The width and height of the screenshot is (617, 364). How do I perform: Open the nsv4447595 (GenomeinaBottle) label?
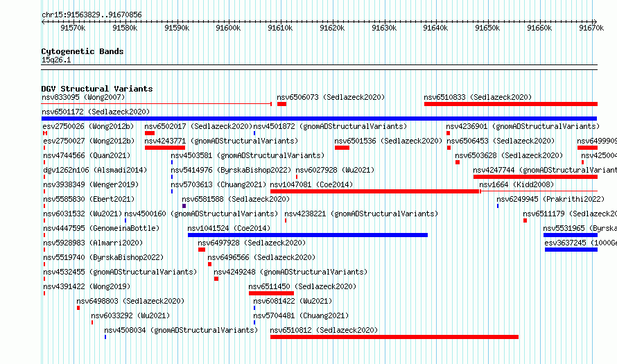[x=101, y=228]
